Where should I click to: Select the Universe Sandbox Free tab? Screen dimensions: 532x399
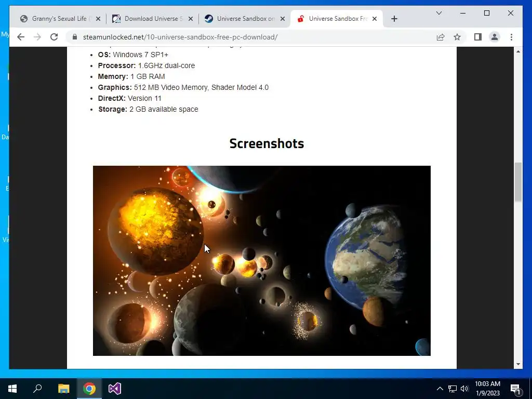(x=337, y=19)
